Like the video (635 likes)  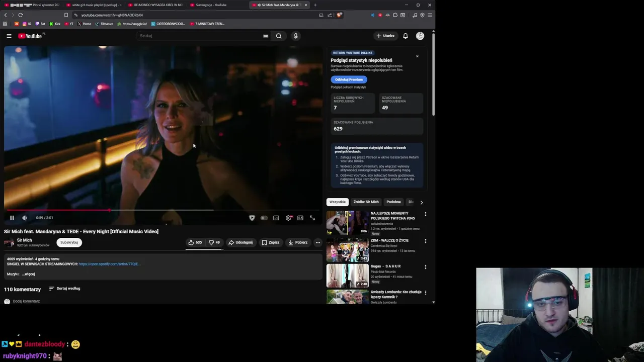click(x=195, y=242)
